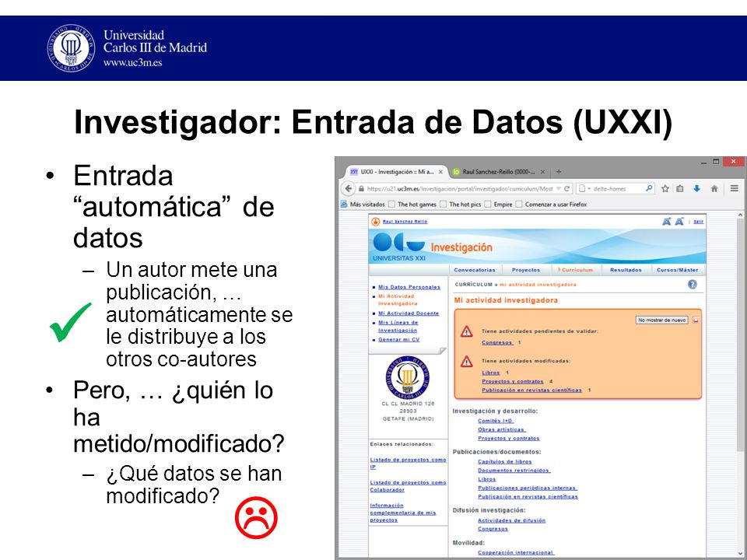Open the Obras artísticas link
The height and width of the screenshot is (560, 747).
501,430
